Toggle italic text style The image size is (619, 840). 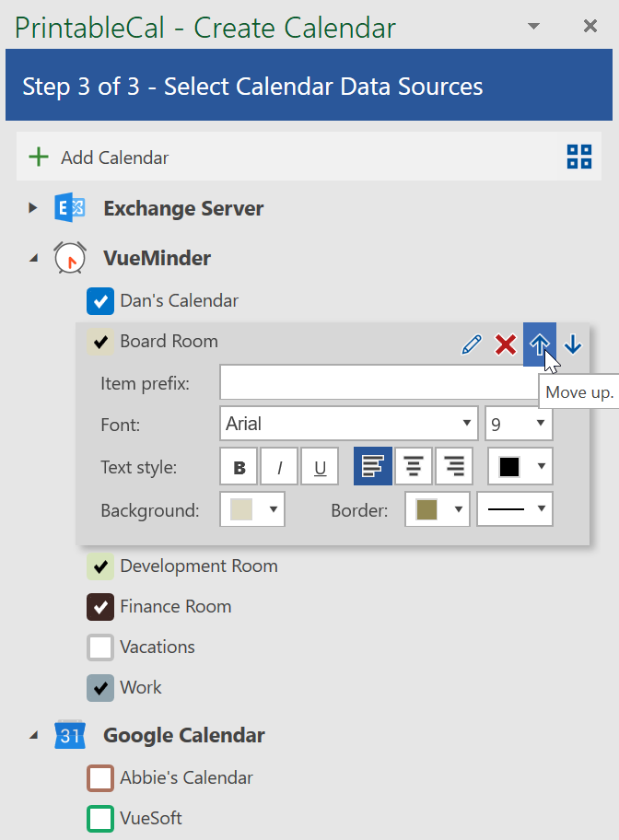(279, 467)
